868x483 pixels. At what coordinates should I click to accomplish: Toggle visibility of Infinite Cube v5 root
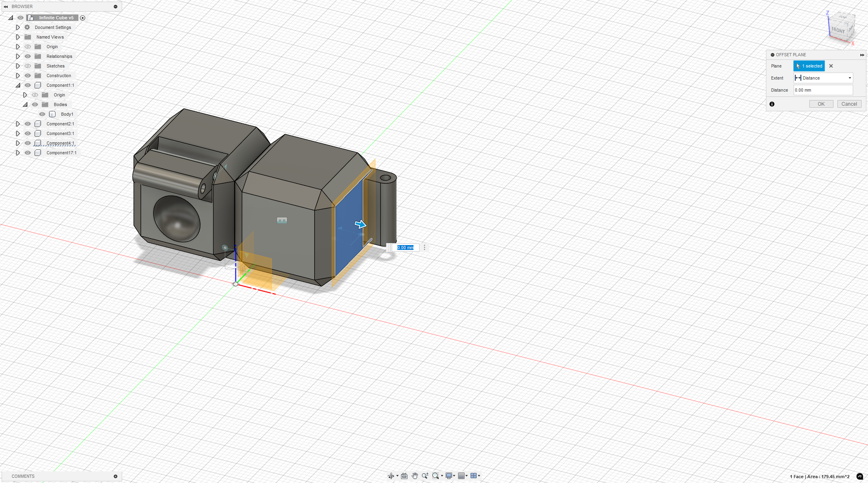[20, 18]
